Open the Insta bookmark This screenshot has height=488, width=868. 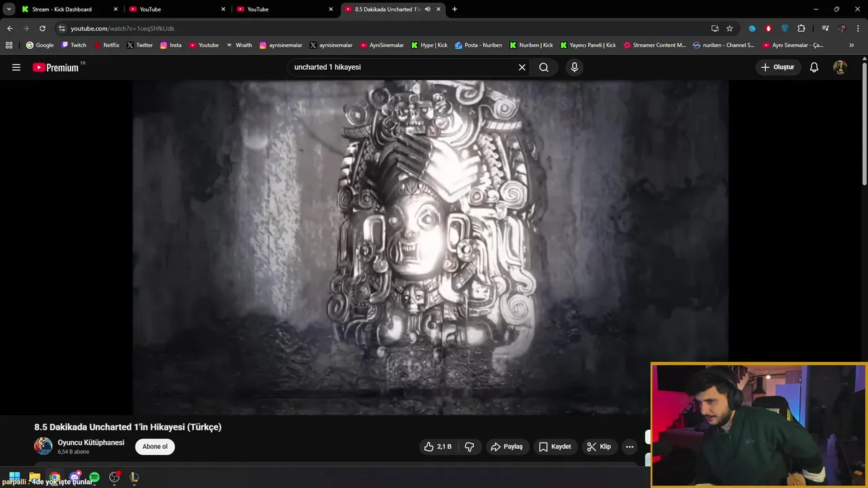(x=171, y=45)
